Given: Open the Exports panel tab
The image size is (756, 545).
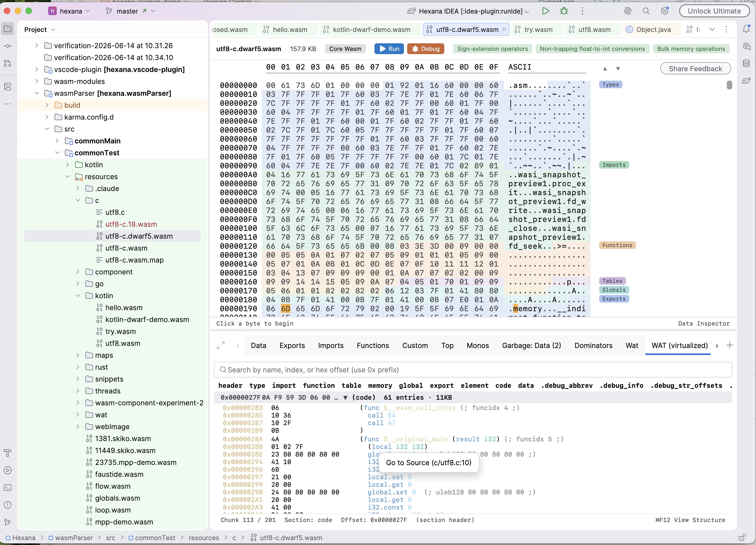Looking at the screenshot, I should pyautogui.click(x=292, y=346).
